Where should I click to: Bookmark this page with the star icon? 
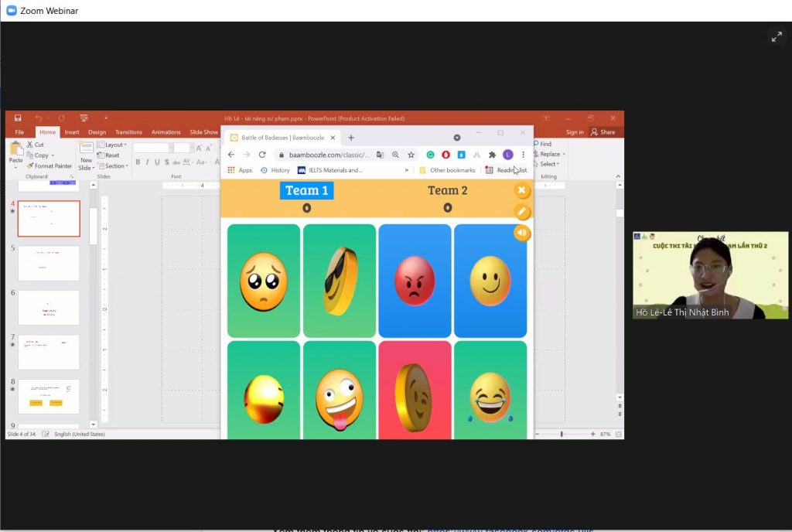[411, 155]
